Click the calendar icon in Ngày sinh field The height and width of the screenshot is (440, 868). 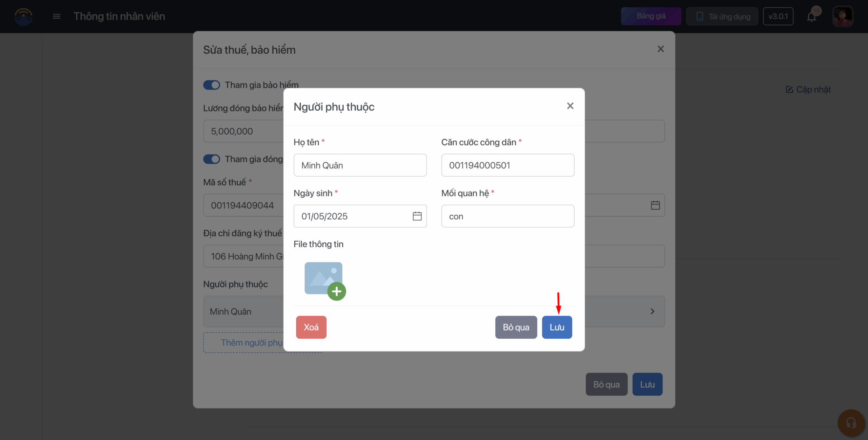(417, 216)
